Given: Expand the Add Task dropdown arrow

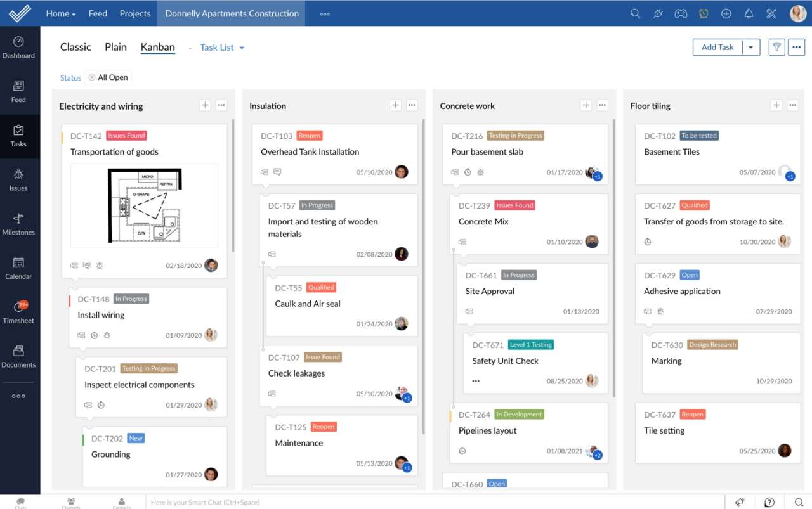Looking at the screenshot, I should [x=750, y=47].
